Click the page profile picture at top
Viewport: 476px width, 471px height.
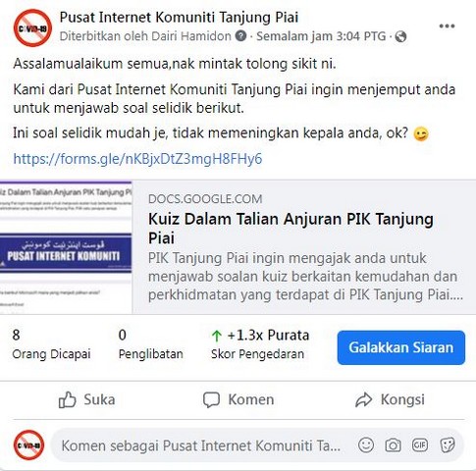pyautogui.click(x=32, y=28)
